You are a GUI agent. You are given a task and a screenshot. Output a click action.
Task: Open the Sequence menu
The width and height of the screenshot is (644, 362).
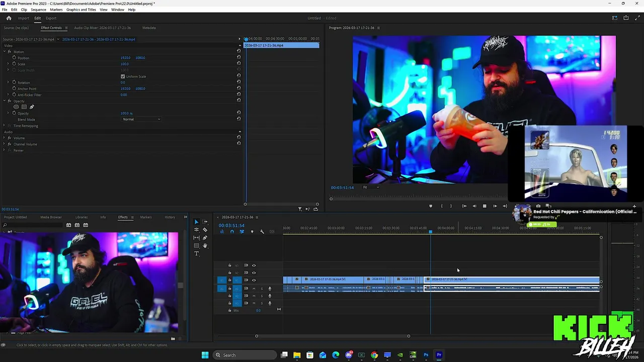point(38,10)
